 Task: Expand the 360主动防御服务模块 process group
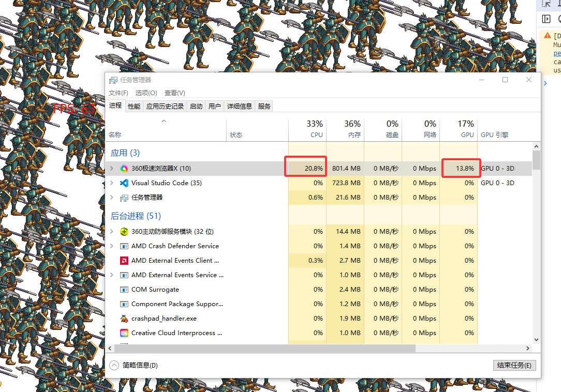coord(112,232)
